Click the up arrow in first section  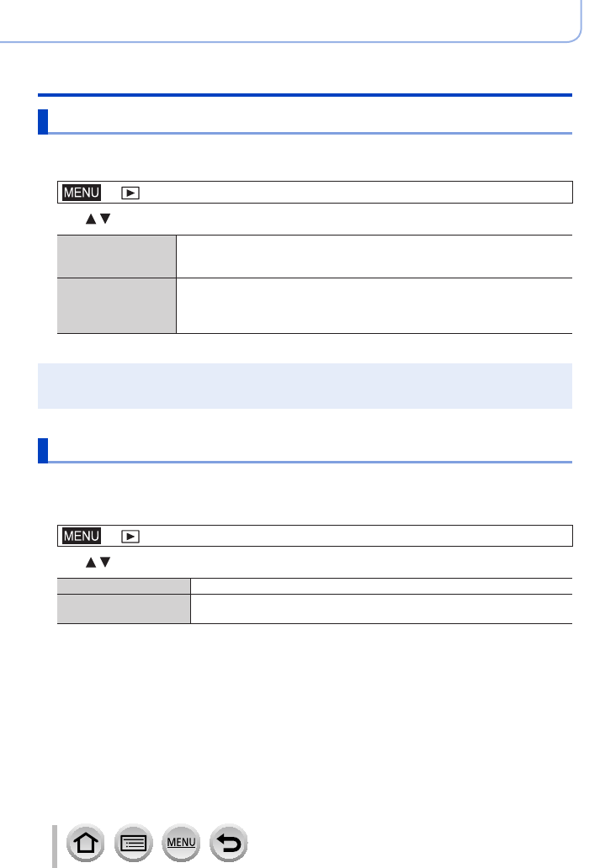point(91,219)
